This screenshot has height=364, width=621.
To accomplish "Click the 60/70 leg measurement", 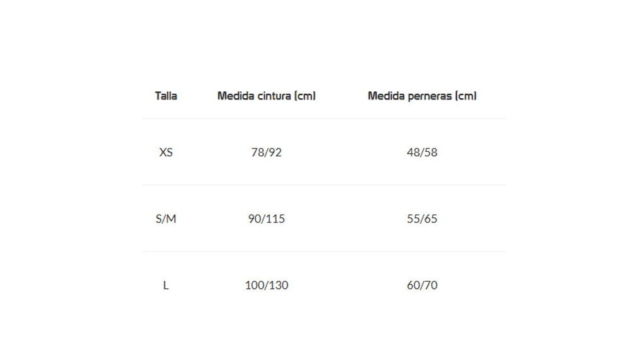I will click(422, 285).
